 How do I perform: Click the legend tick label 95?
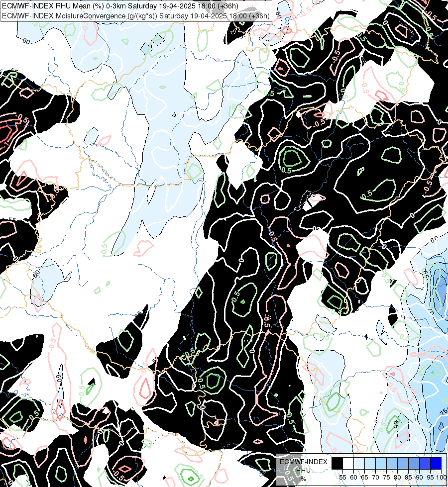point(430,478)
